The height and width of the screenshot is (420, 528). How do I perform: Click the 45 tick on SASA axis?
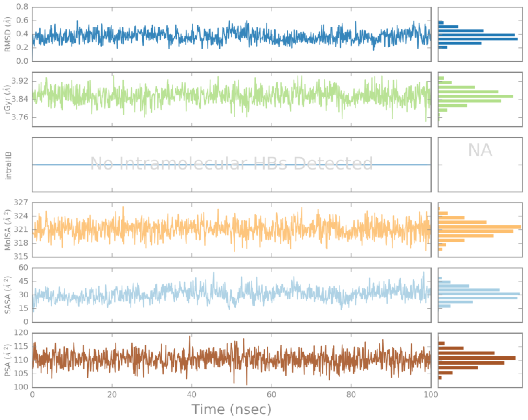[x=23, y=281]
